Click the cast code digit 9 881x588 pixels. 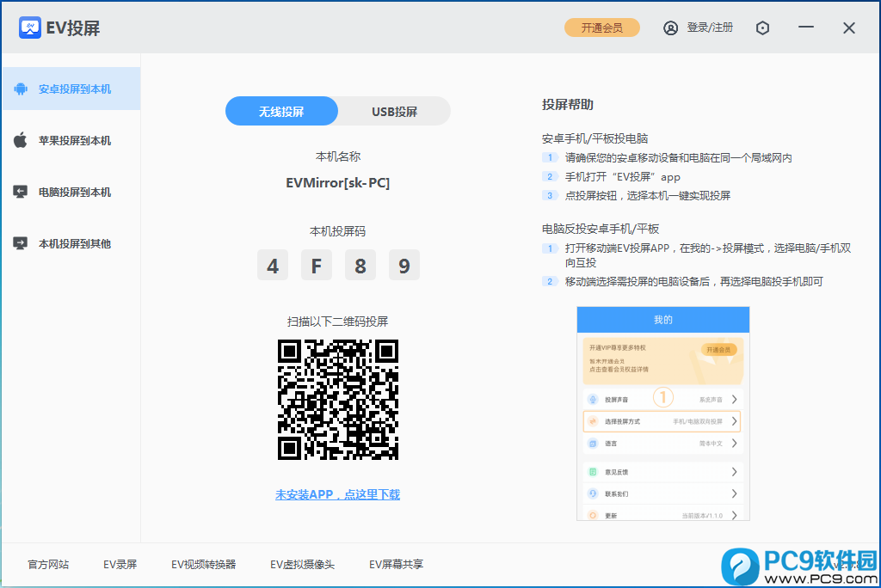[x=404, y=265]
